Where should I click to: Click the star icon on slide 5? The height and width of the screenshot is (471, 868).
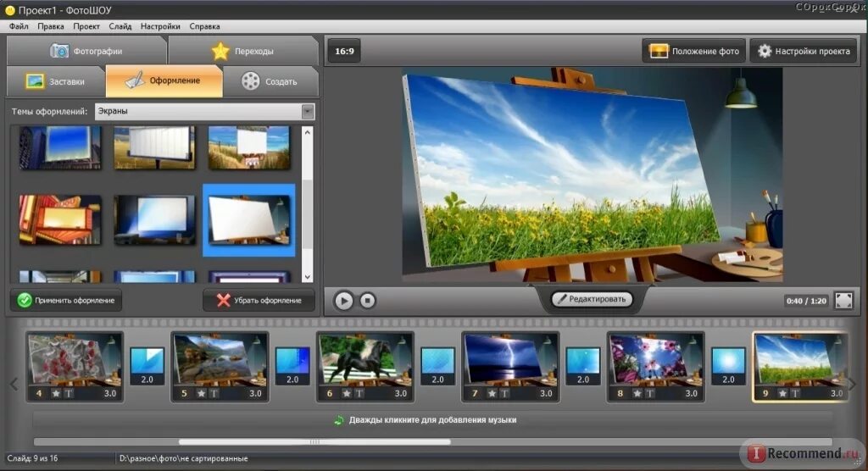coord(201,394)
